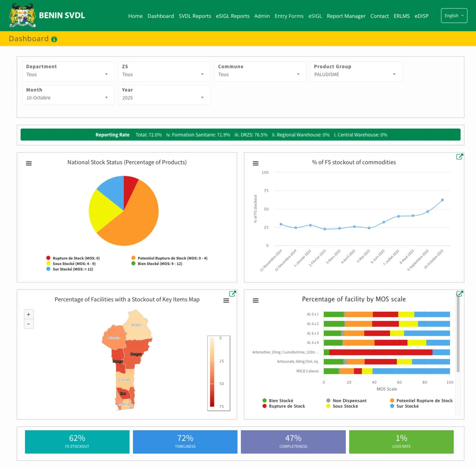Zoom out on the Benin map
This screenshot has height=468, width=476.
29,324
